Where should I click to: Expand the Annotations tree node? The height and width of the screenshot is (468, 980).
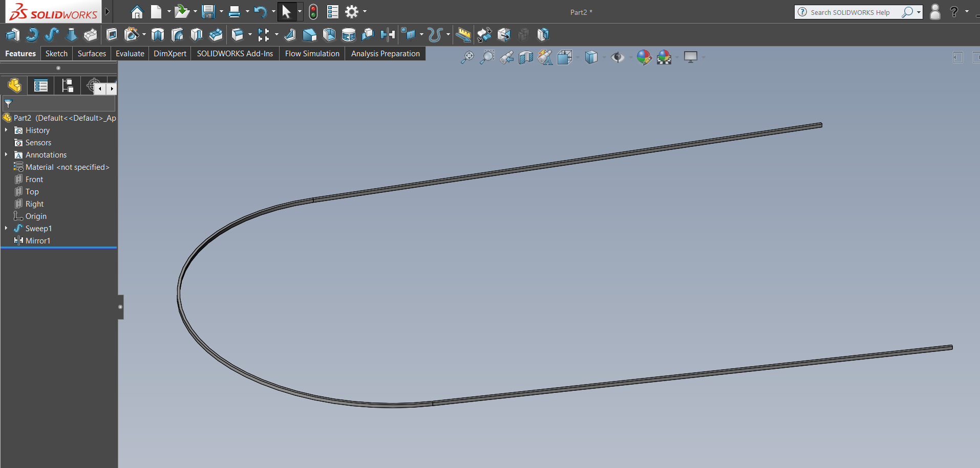[6, 154]
